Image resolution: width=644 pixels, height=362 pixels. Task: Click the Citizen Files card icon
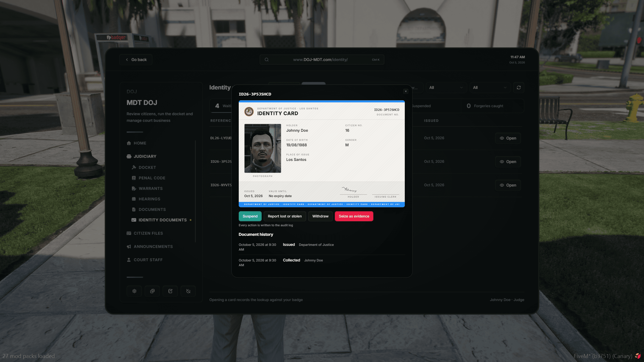[129, 233]
